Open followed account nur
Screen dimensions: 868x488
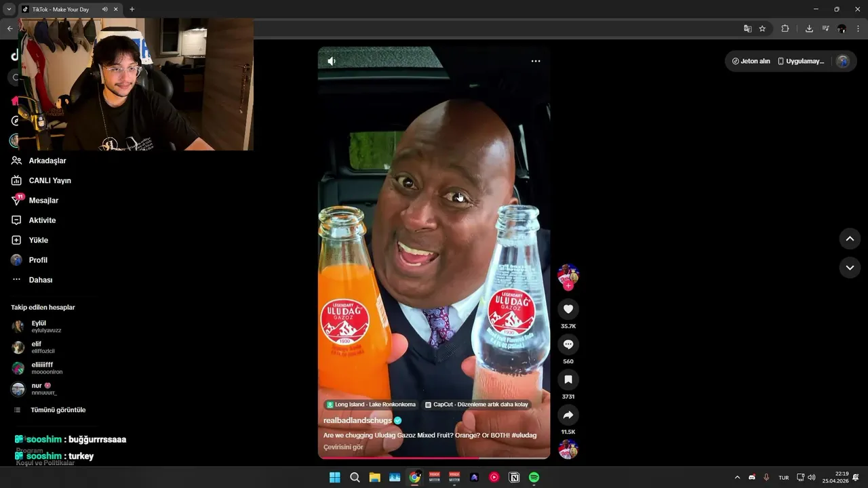(35, 389)
